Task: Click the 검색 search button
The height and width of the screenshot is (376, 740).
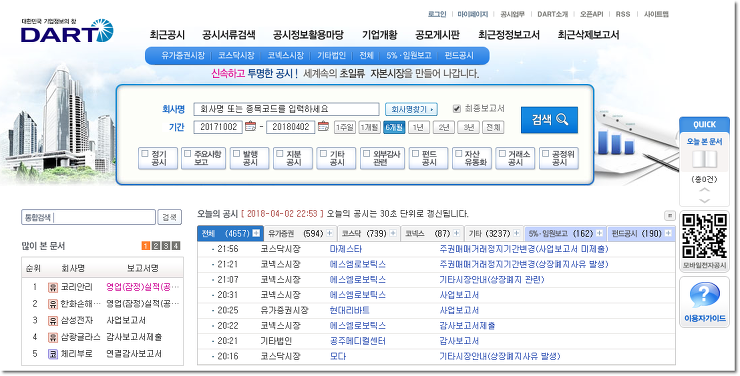Action: pyautogui.click(x=549, y=120)
